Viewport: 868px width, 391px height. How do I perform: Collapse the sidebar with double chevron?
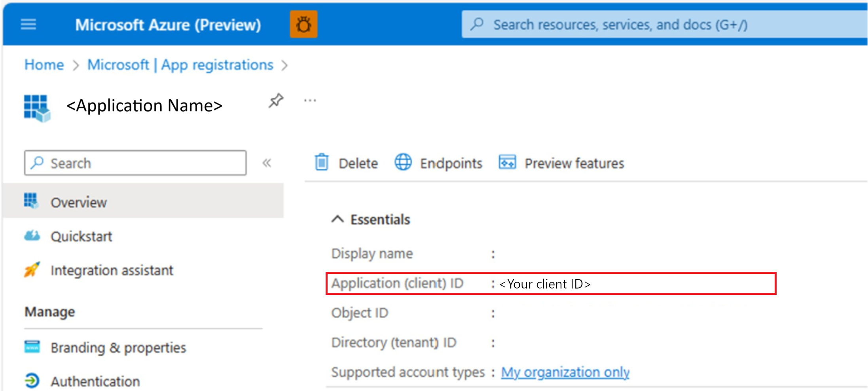click(x=267, y=163)
